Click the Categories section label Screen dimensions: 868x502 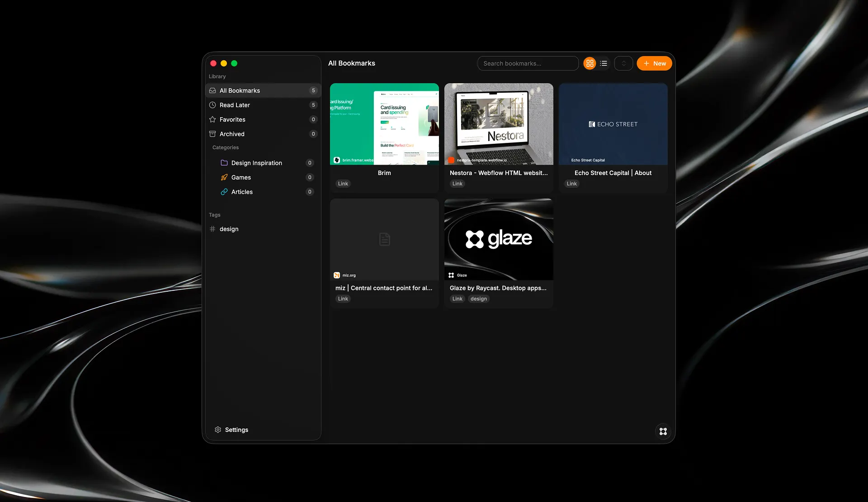coord(226,147)
